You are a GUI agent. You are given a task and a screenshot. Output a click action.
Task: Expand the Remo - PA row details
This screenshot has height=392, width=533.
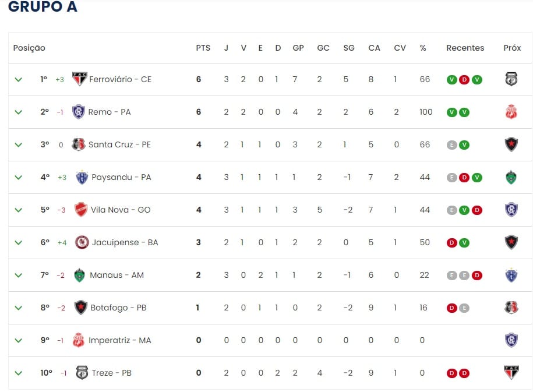[x=19, y=112]
